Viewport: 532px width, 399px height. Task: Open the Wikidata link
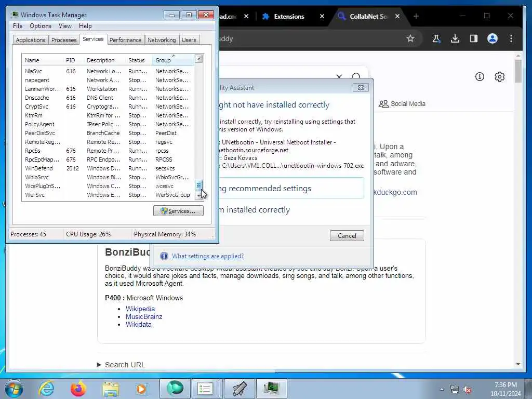pos(138,324)
